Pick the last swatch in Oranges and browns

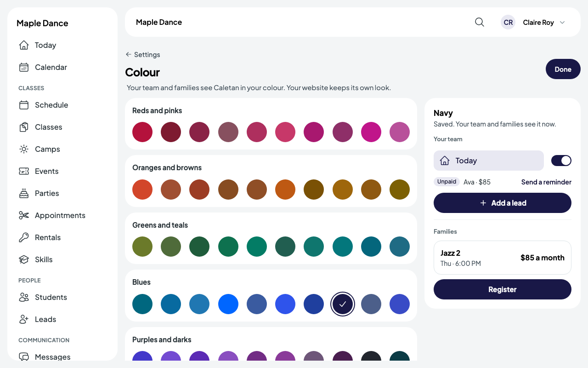[400, 190]
